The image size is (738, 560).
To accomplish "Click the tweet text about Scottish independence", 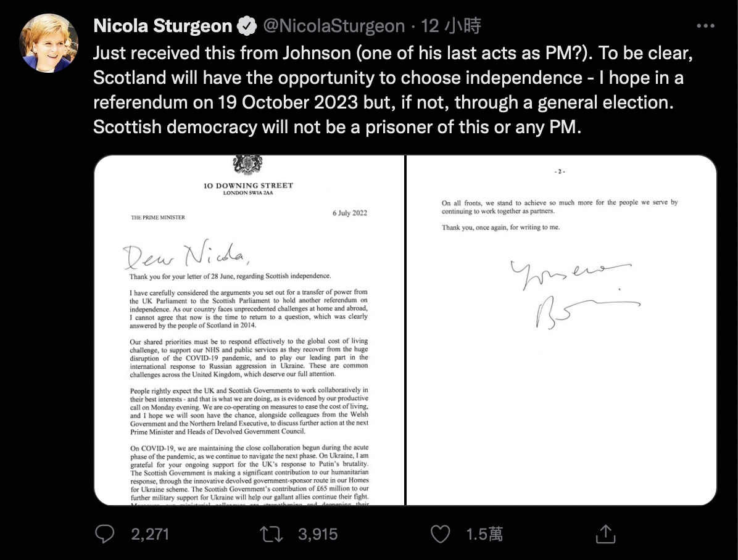I will pos(392,90).
